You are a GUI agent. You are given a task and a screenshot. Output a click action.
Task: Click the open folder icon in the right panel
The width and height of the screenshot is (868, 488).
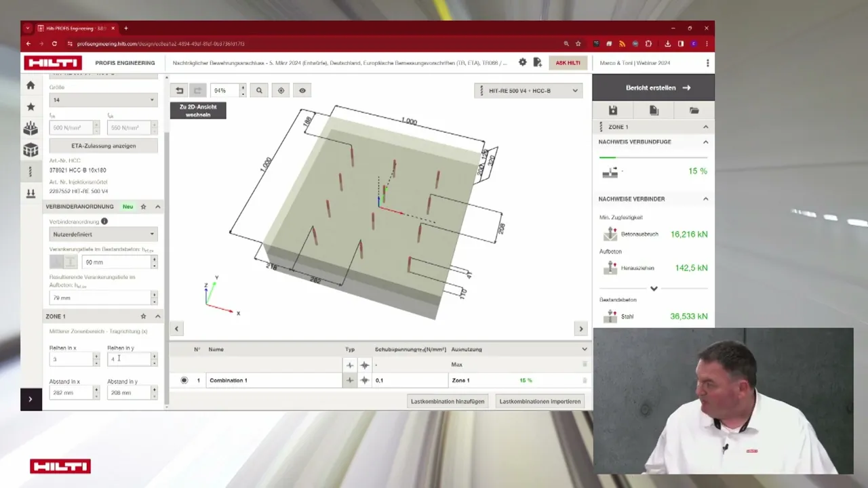tap(694, 110)
